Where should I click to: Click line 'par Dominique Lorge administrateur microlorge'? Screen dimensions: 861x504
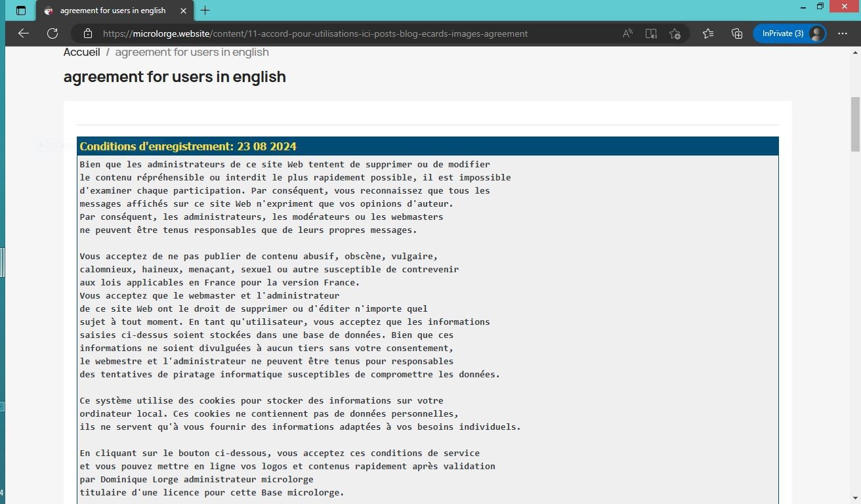click(196, 479)
